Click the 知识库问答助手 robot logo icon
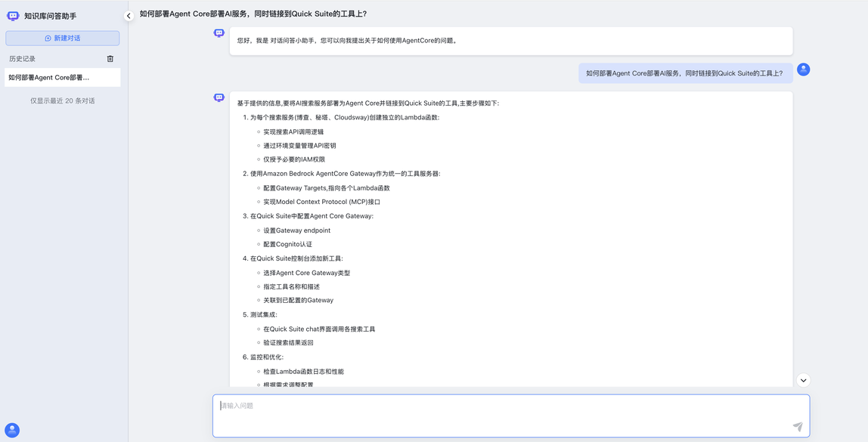Screen dimensions: 868x442 tap(13, 16)
